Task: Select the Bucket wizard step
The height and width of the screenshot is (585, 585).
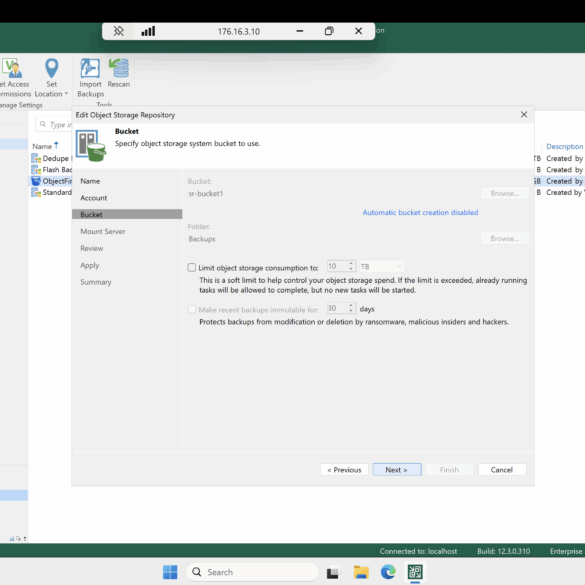Action: (127, 214)
